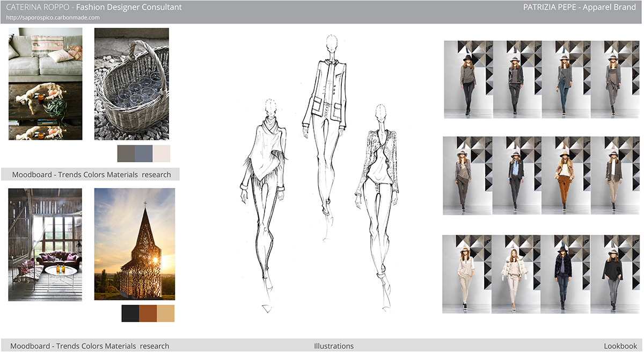Open the wicker basket with glasses photo
Screen dimensions: 644x352
click(131, 84)
